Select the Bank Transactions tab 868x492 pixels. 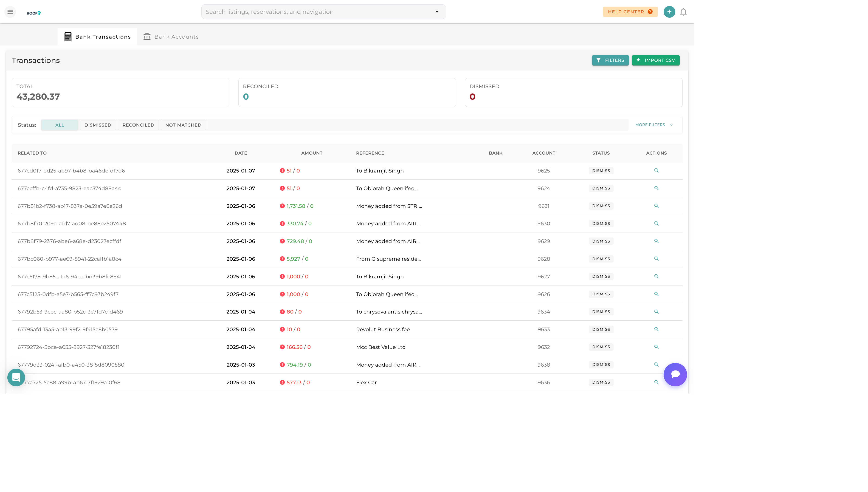click(x=97, y=37)
